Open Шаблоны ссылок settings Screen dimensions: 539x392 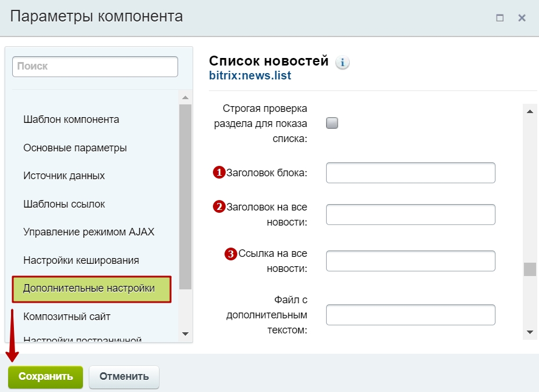pyautogui.click(x=64, y=204)
